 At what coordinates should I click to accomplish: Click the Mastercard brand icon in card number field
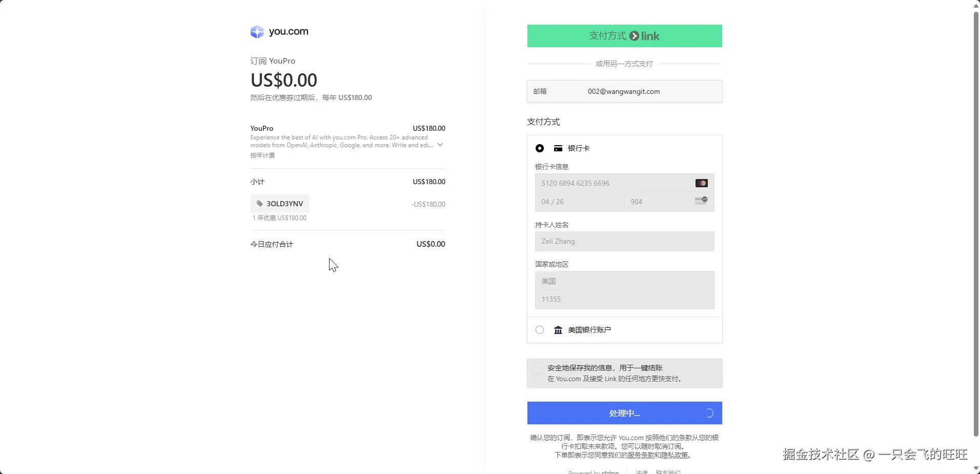click(x=701, y=183)
